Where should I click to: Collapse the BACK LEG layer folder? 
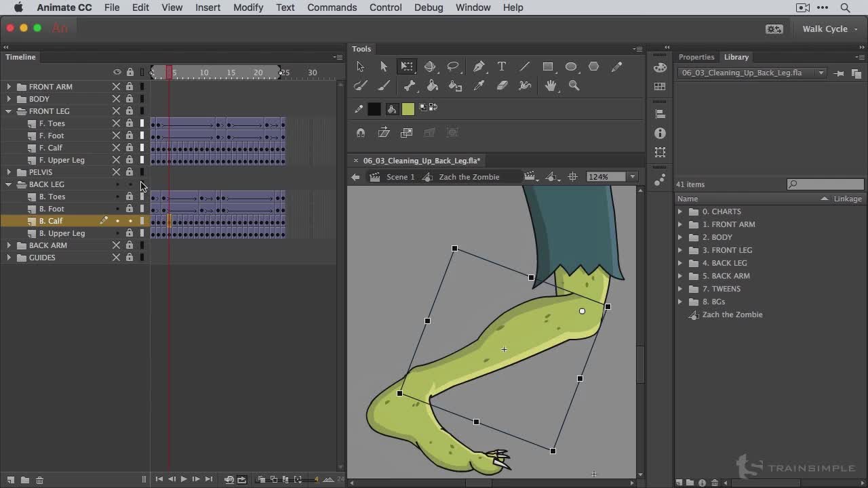[x=9, y=184]
